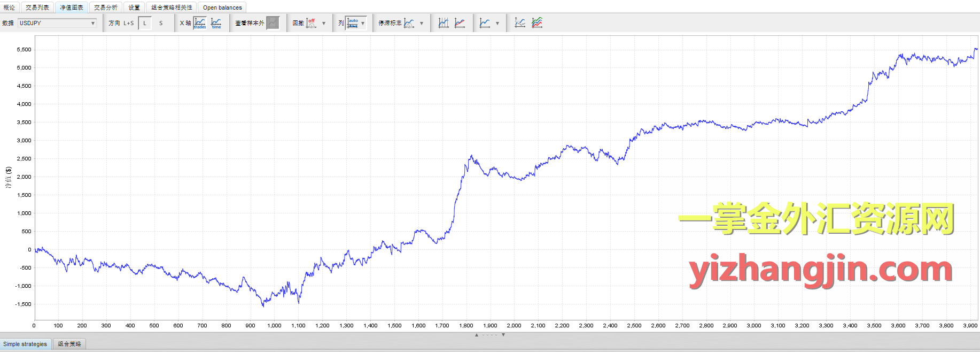Select S (short only) direction
Viewport: 980px width, 352px height.
(161, 23)
